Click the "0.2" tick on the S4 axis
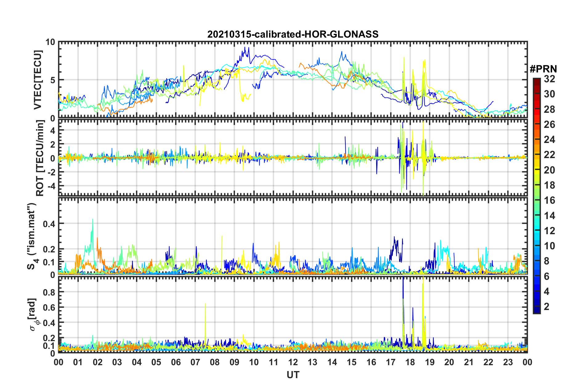Screen dimensions: 586x392 (49, 249)
